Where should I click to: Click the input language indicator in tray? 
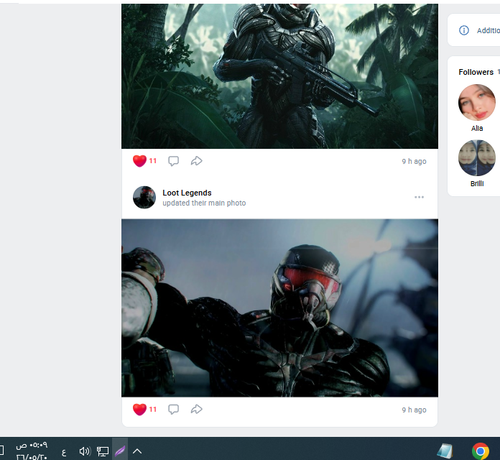64,452
